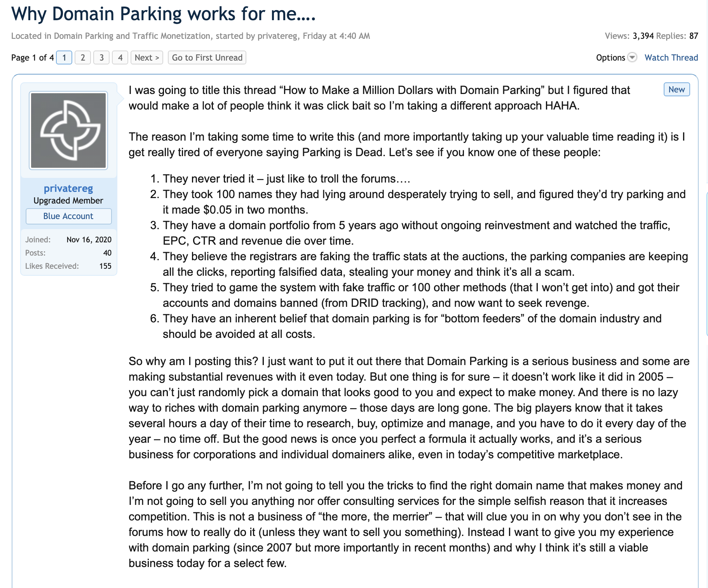Image resolution: width=708 pixels, height=588 pixels.
Task: Open Domain Parking and Traffic Monetization forum link
Action: pyautogui.click(x=132, y=36)
